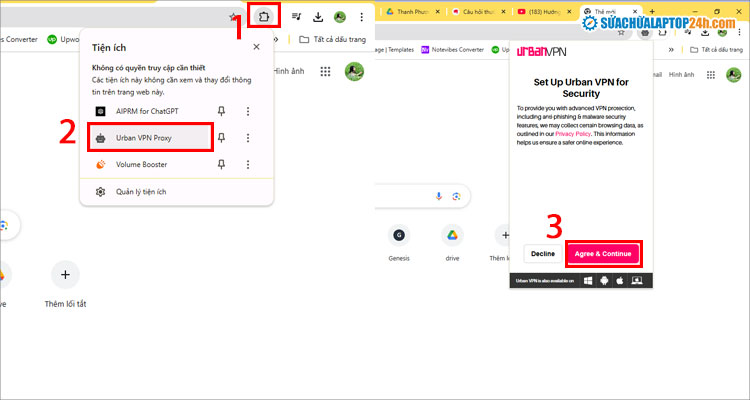
Task: Open the Google apps grid in left window
Action: [325, 72]
